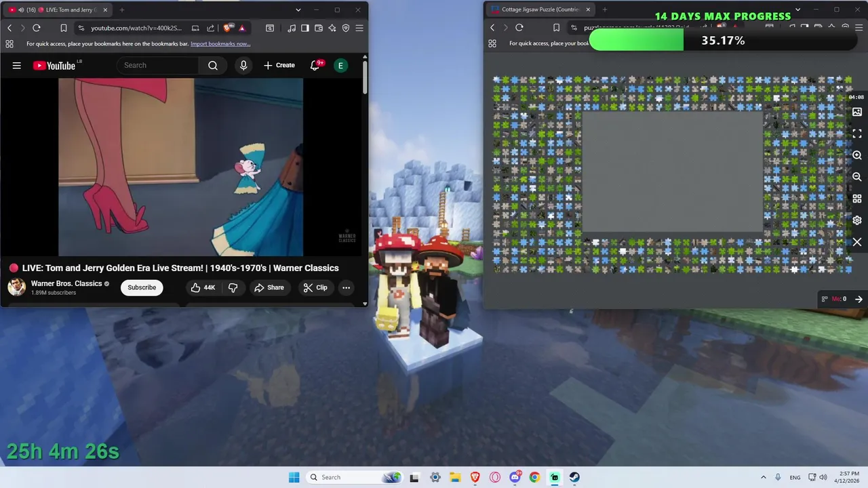
Task: Open the browser main menu in YouTube window
Action: pos(359,28)
